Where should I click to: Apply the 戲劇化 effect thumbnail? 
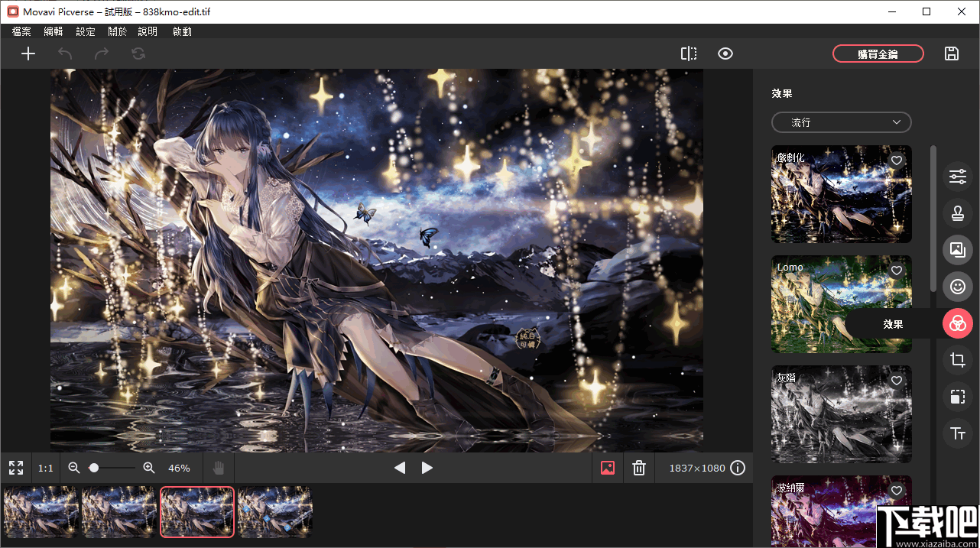point(842,194)
